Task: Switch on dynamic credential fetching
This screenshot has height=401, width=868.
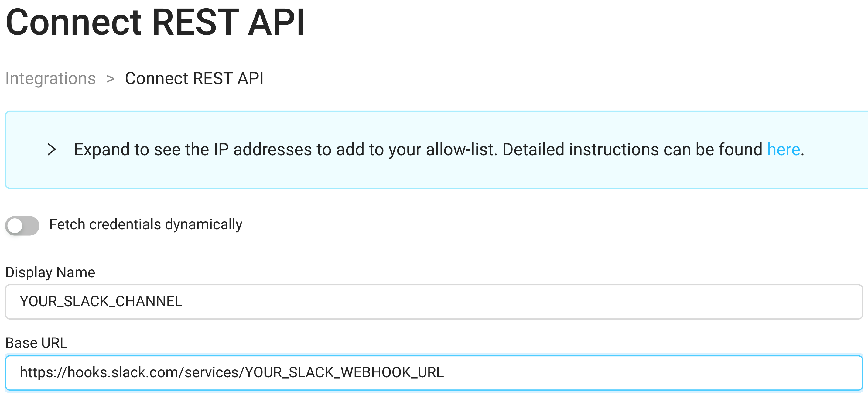Action: 22,225
